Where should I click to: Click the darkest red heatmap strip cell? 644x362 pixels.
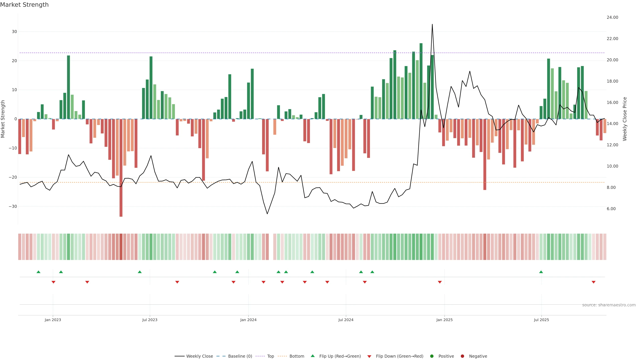(x=121, y=247)
